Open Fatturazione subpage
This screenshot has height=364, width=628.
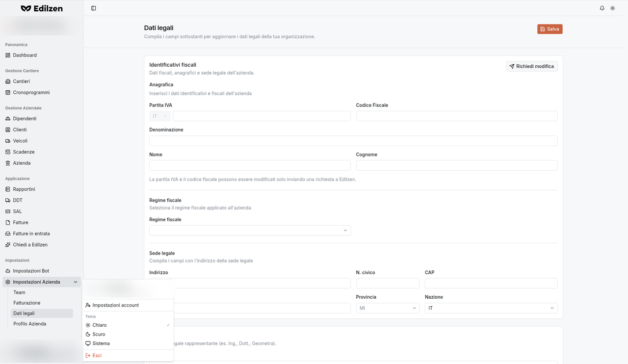click(42, 303)
